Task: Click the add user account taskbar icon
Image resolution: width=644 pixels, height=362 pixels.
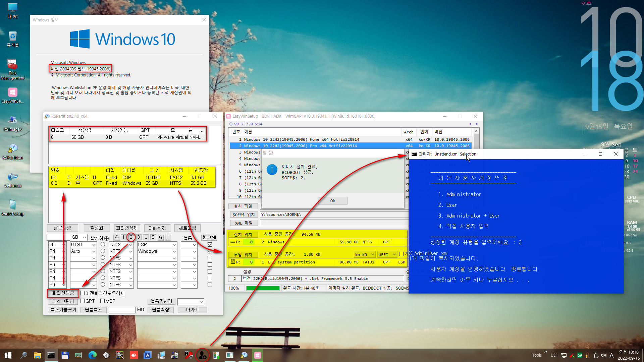Action: [x=202, y=355]
